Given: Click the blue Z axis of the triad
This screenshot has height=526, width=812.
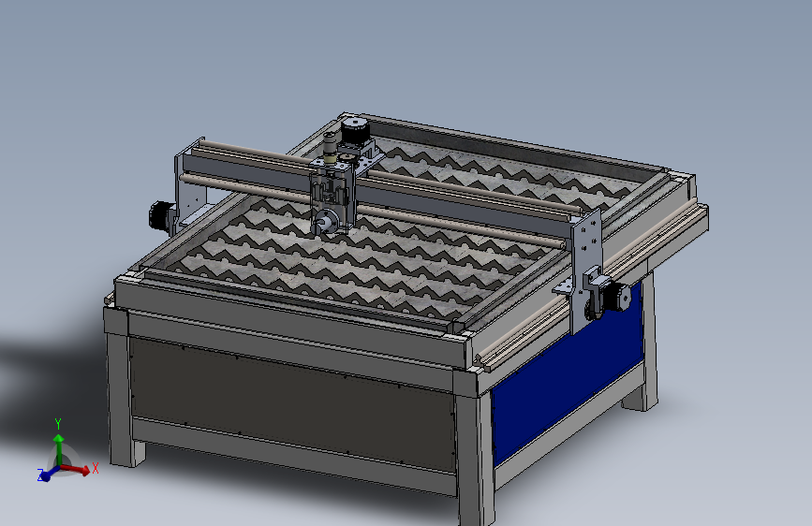Looking at the screenshot, I should click(50, 474).
